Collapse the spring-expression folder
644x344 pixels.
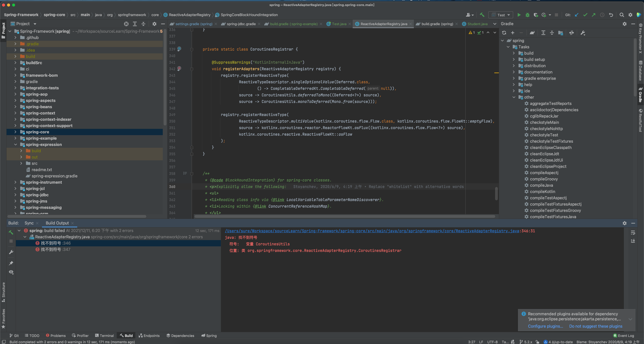tap(16, 144)
